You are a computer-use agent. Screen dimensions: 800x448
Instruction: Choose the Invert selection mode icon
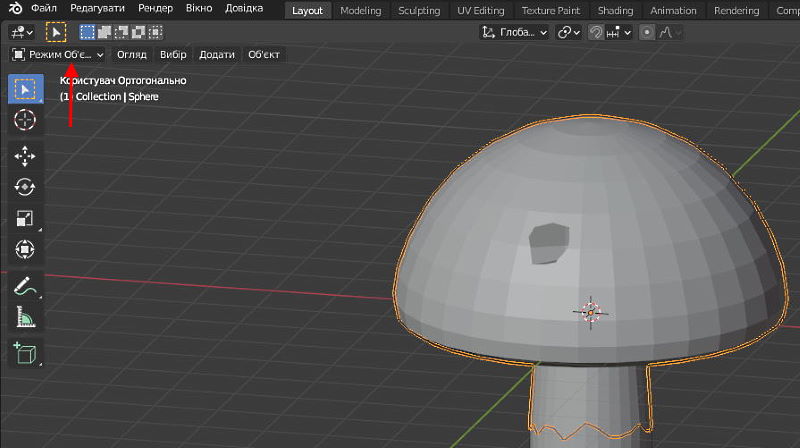(138, 33)
